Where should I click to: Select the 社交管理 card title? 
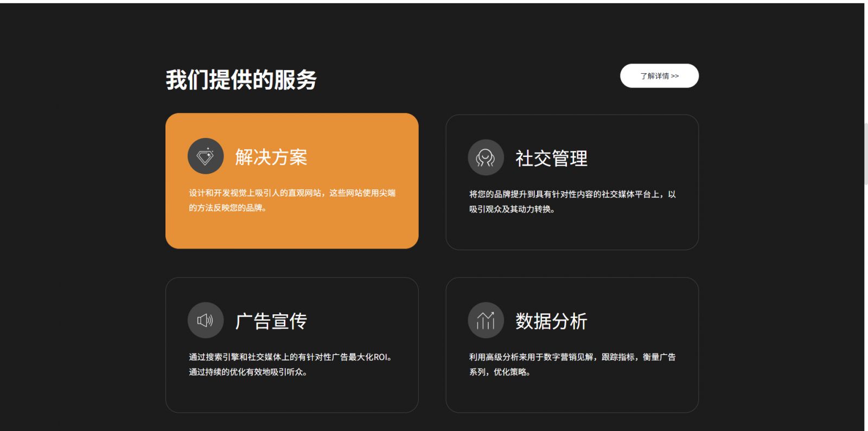point(551,159)
